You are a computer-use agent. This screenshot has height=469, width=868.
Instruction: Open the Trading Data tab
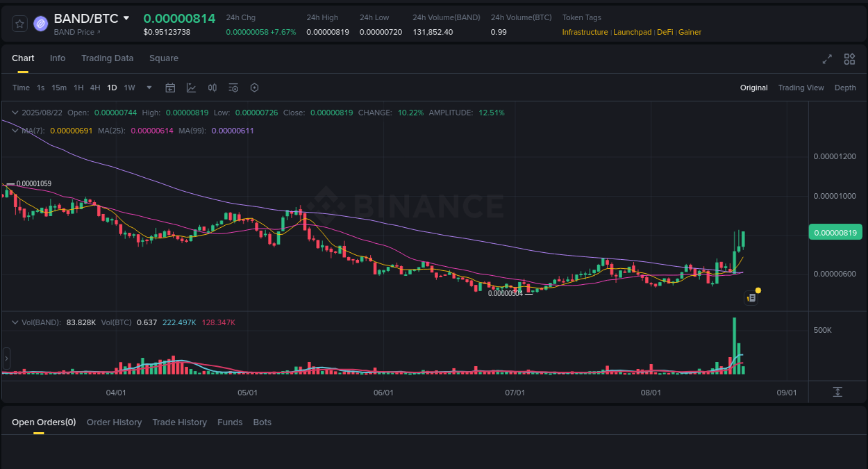(107, 58)
